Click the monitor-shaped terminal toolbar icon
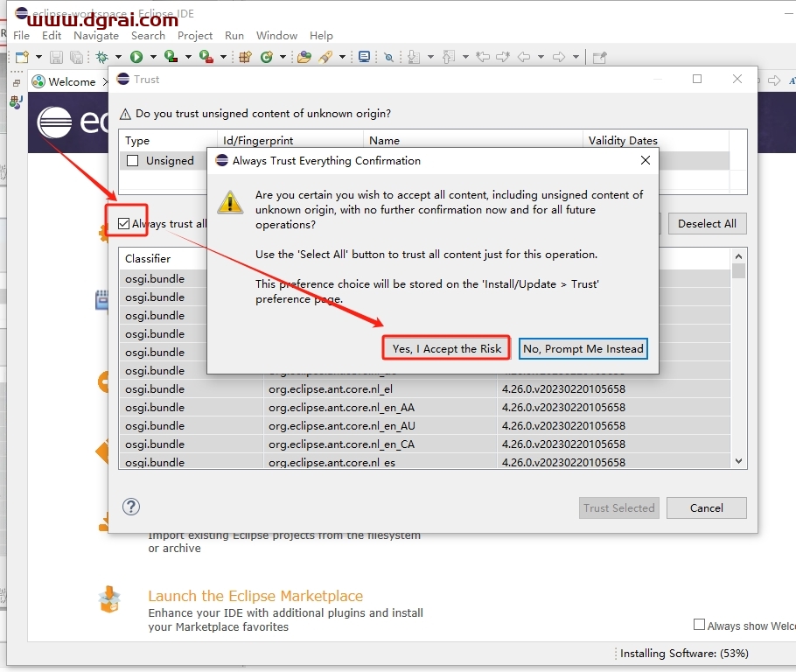This screenshot has width=796, height=672. point(364,56)
